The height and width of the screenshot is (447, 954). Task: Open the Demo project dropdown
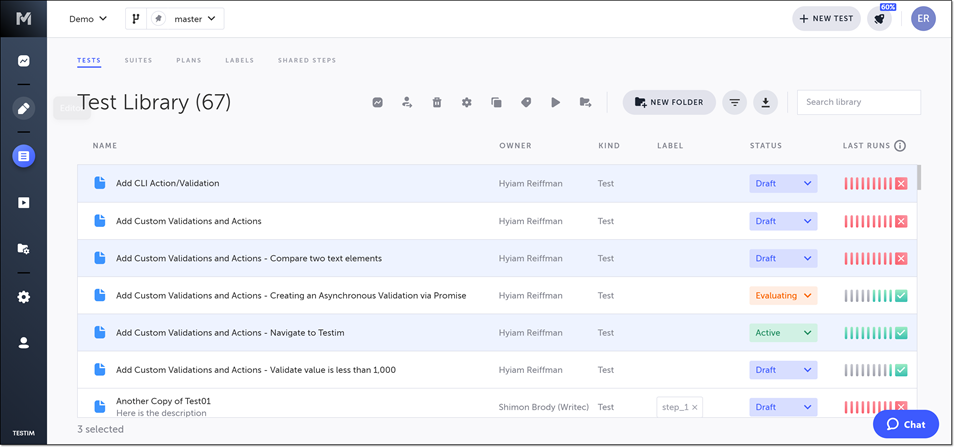point(88,19)
